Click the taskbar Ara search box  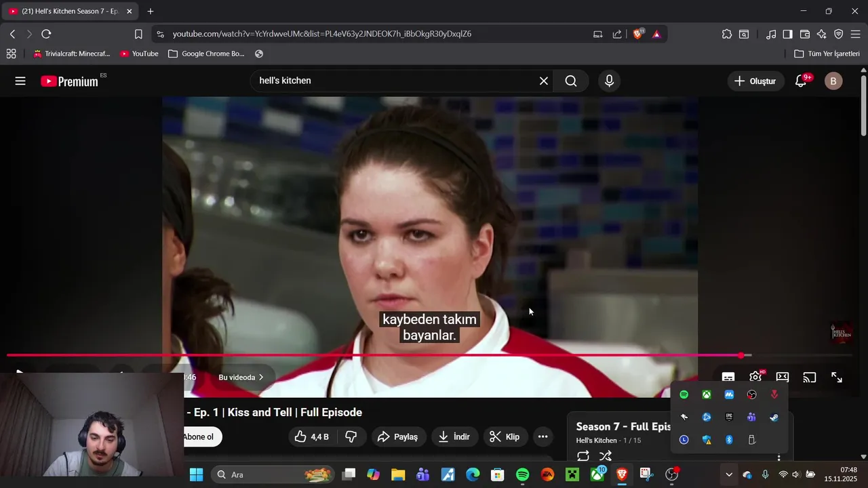click(x=273, y=474)
